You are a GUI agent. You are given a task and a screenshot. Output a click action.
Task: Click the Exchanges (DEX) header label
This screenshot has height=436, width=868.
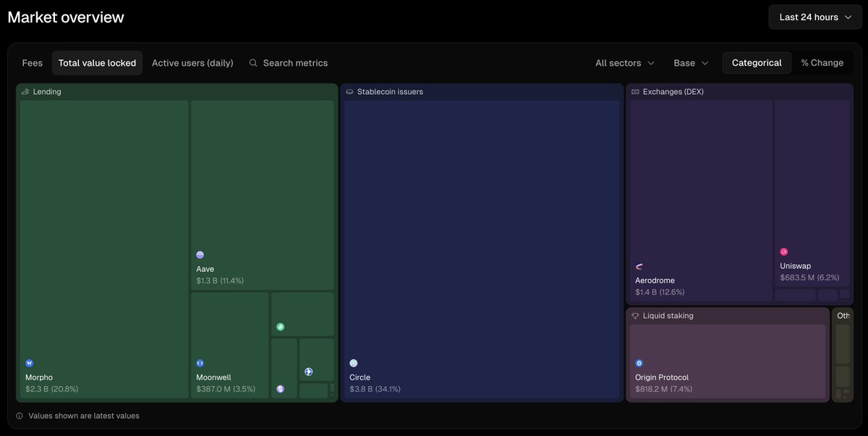tap(673, 92)
